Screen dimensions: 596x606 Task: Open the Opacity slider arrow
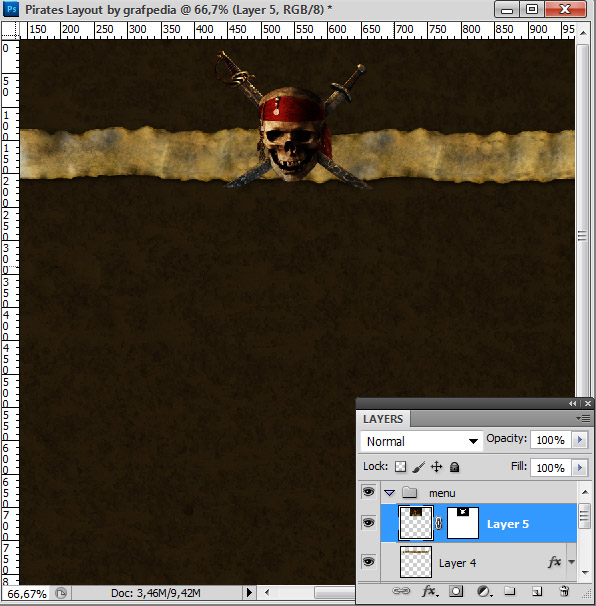[579, 439]
